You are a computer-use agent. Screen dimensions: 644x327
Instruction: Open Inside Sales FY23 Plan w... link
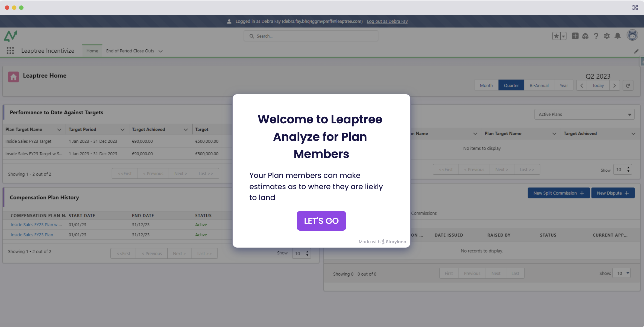point(36,225)
